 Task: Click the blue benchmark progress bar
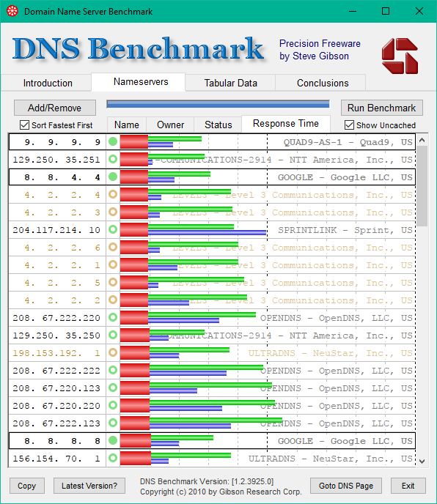point(218,104)
